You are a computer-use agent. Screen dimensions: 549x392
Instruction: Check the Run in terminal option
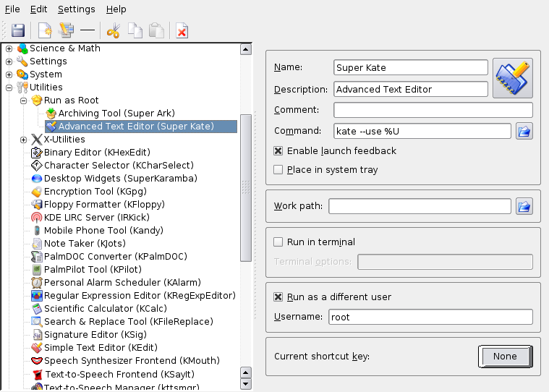278,242
